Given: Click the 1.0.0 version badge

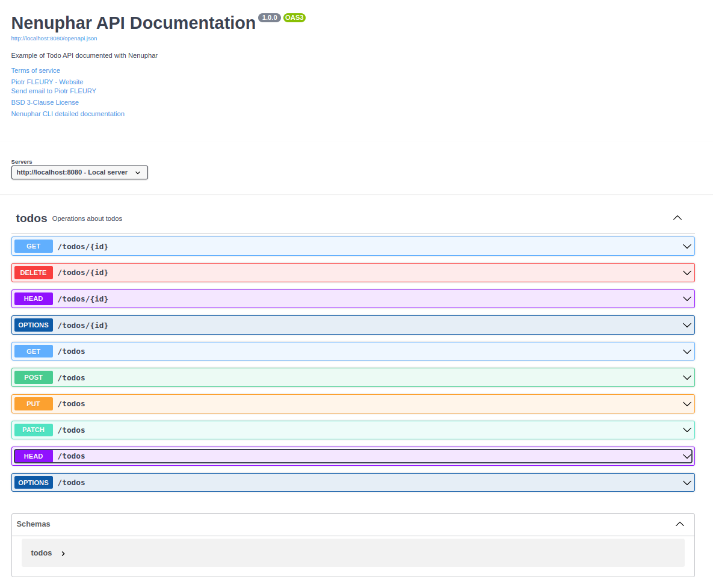Looking at the screenshot, I should (270, 17).
